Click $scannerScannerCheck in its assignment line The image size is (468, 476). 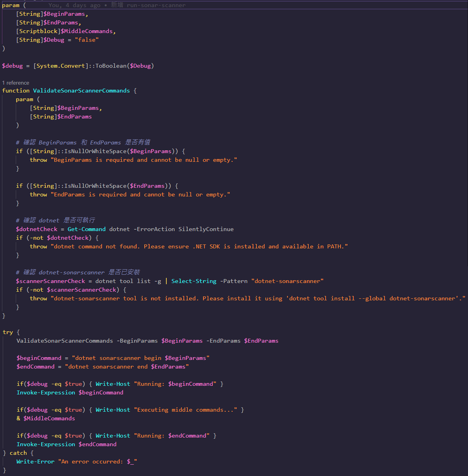50,281
